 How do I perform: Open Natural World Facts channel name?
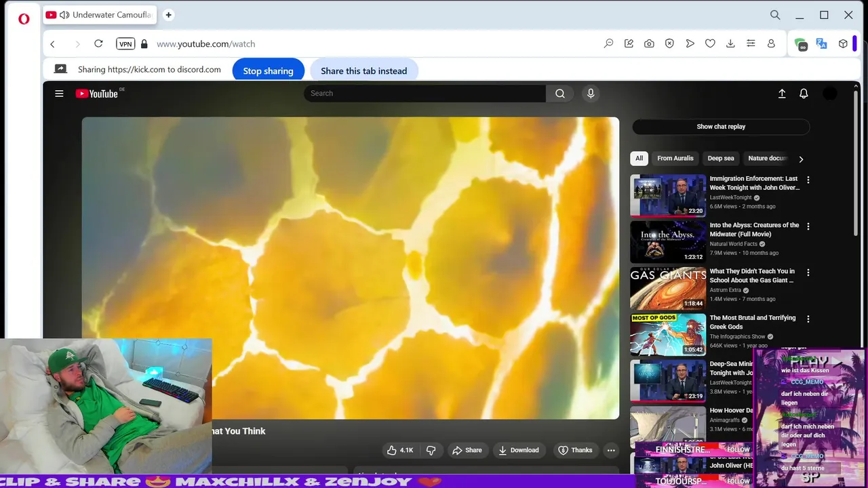(733, 244)
